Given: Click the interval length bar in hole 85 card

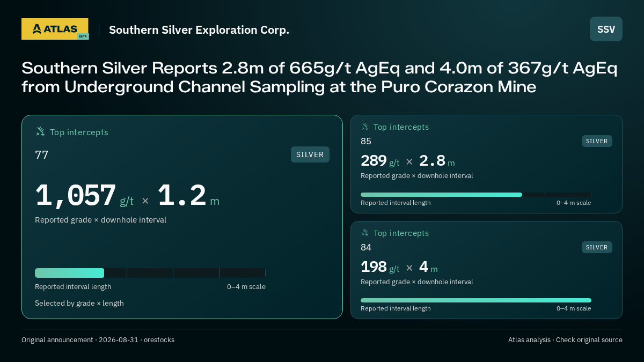Looking at the screenshot, I should (476, 195).
